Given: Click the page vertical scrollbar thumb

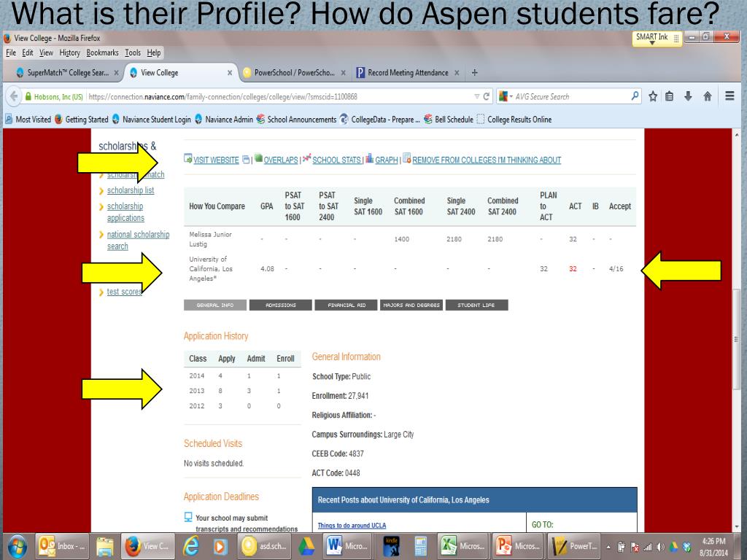Looking at the screenshot, I should coord(736,339).
